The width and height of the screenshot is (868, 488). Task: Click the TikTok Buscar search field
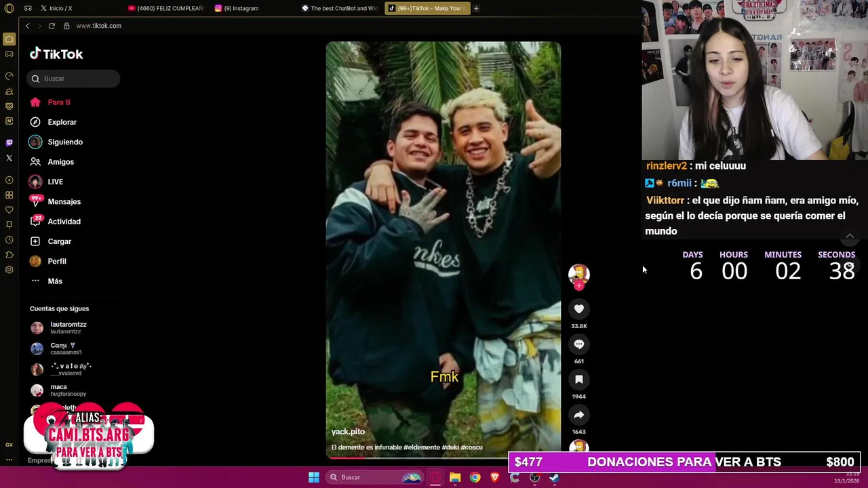coord(73,79)
